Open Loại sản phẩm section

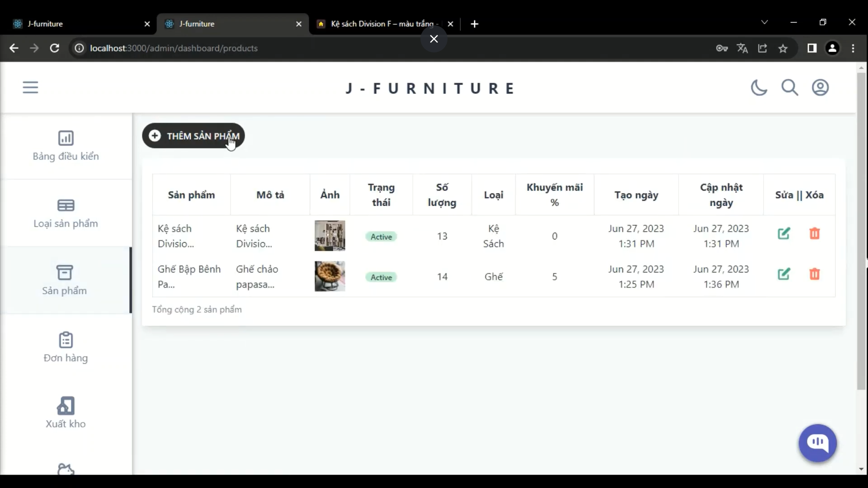tap(66, 213)
